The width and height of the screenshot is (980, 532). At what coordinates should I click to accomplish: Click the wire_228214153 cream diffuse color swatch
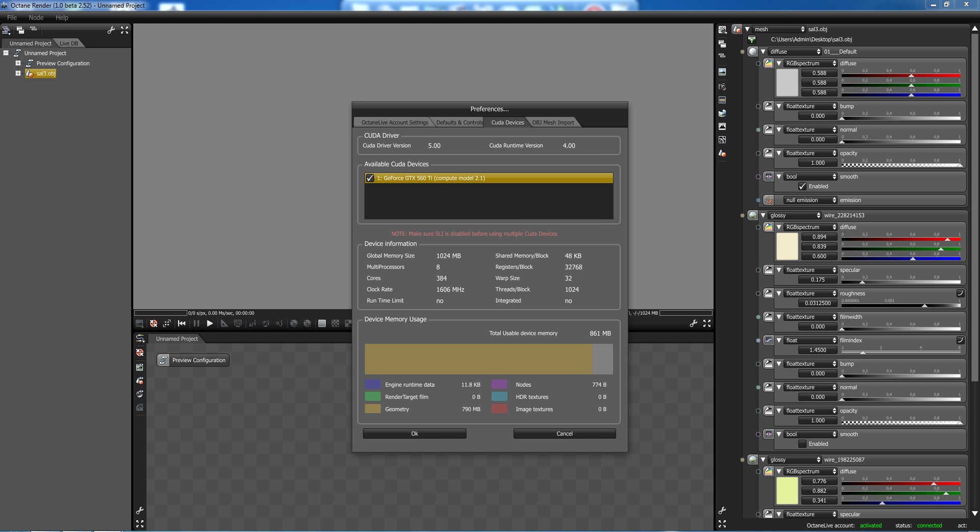[x=787, y=246]
